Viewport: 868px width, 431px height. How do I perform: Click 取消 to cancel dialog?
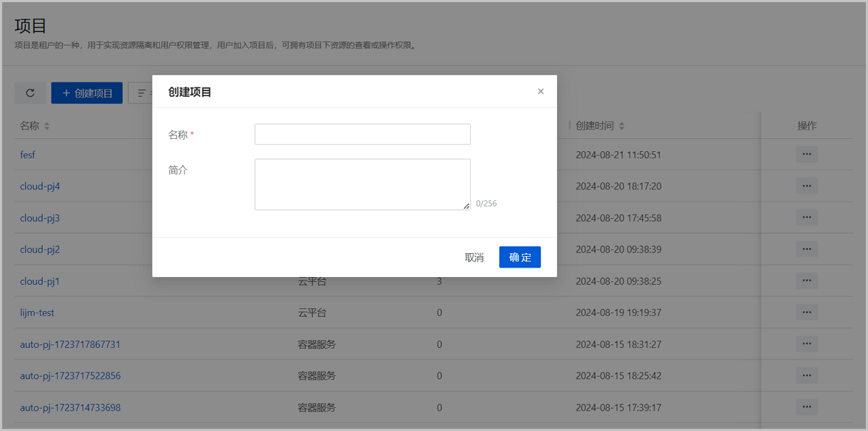[474, 257]
